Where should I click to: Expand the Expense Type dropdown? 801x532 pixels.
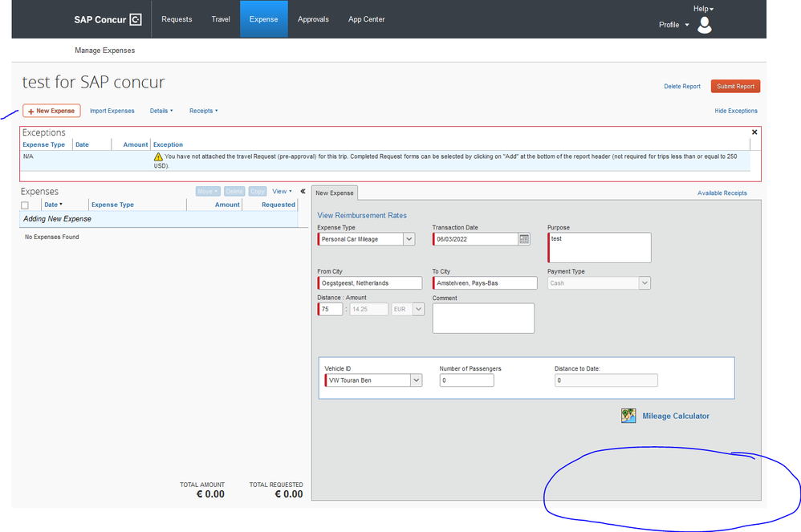(x=409, y=239)
